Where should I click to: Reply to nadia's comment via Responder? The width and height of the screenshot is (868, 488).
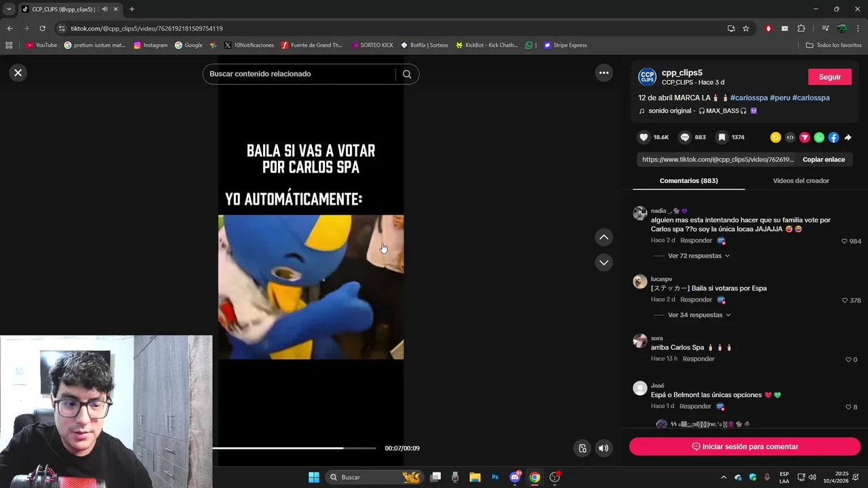pyautogui.click(x=696, y=241)
